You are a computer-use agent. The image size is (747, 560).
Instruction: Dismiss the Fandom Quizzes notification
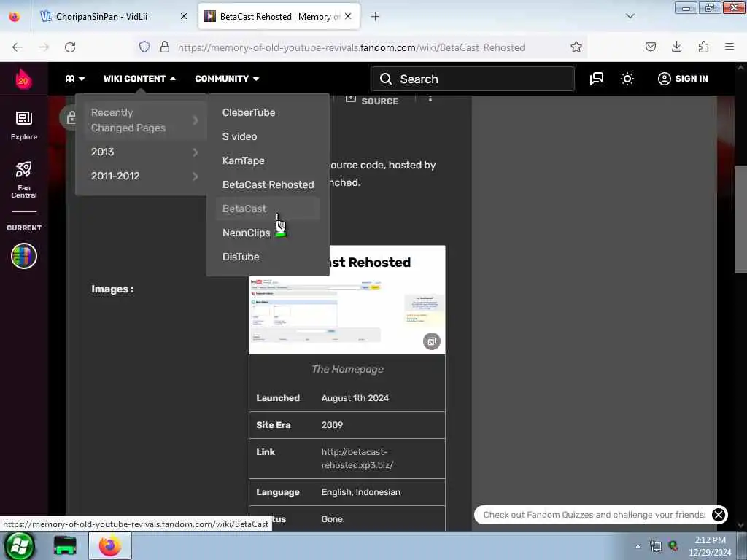pos(719,515)
